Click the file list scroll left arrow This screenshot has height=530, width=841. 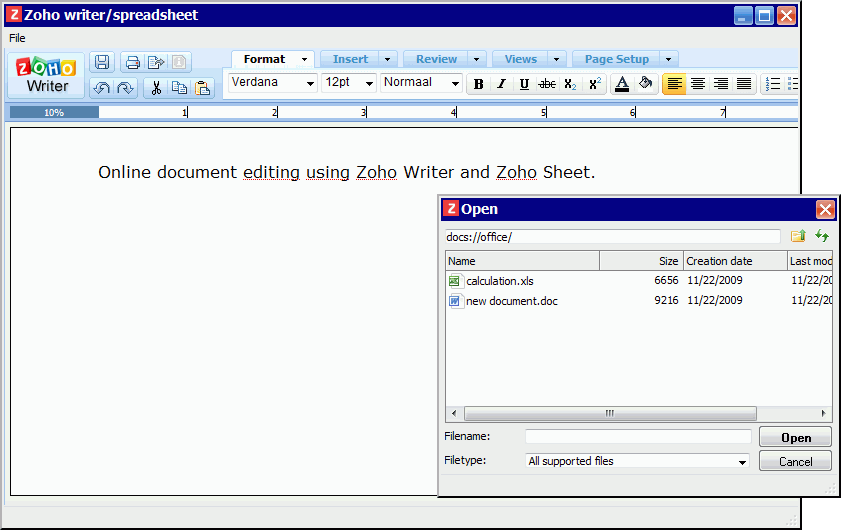coord(454,414)
